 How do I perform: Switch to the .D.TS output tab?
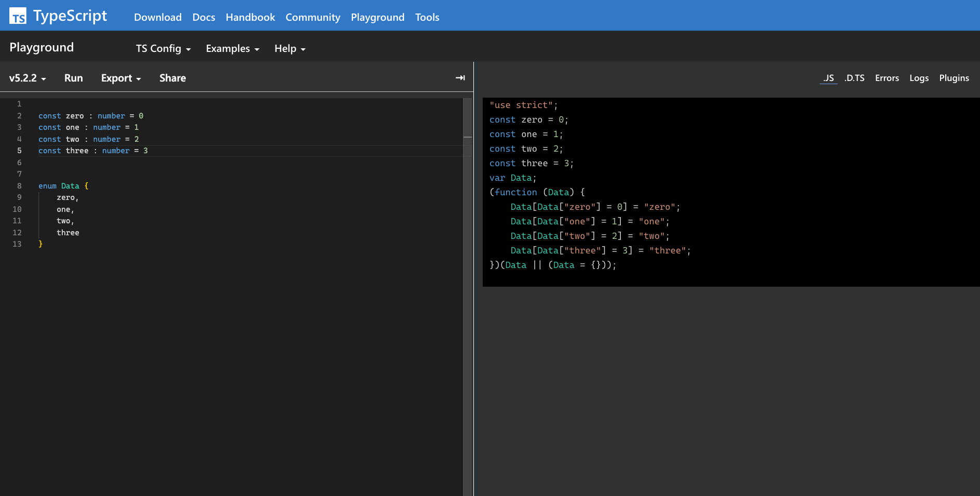[x=854, y=78]
